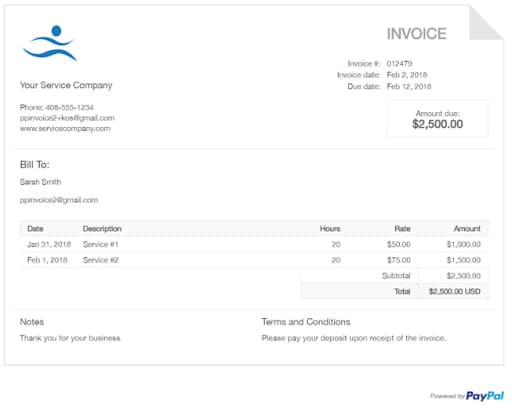Click the blue company logo icon

click(x=50, y=43)
